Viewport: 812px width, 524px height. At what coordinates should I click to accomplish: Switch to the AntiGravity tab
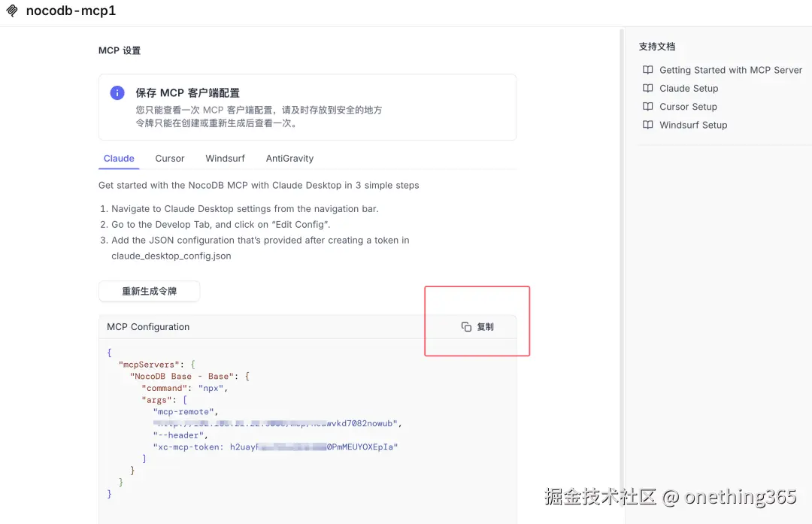point(289,159)
